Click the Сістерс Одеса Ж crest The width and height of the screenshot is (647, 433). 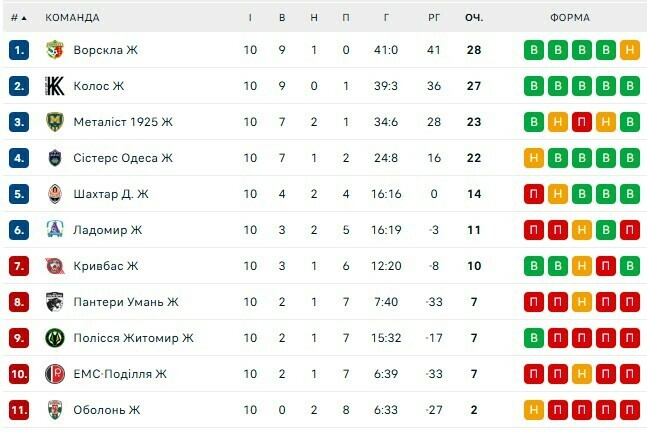point(55,158)
